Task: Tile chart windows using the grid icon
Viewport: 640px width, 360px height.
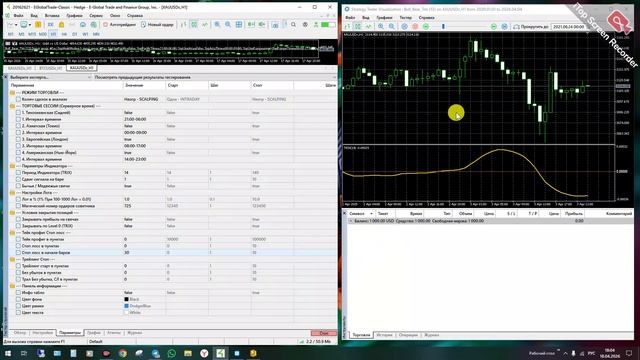Action: coord(239,24)
